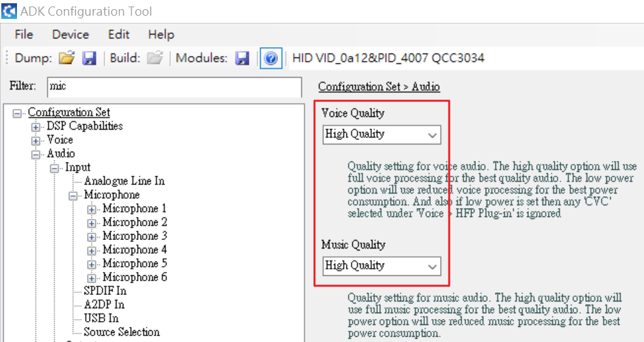Viewport: 644px width, 342px height.
Task: Click the ADK Configuration Tool app icon
Action: 10,11
